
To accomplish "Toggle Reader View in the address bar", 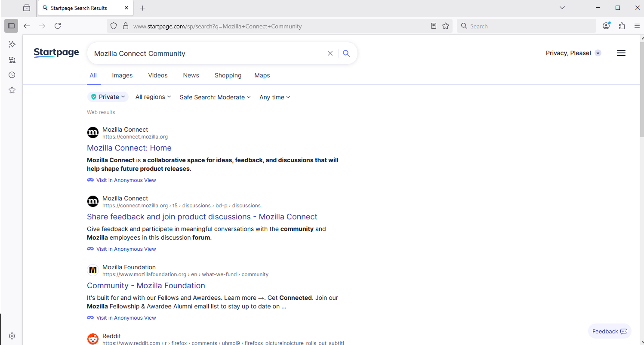I will coord(434,26).
